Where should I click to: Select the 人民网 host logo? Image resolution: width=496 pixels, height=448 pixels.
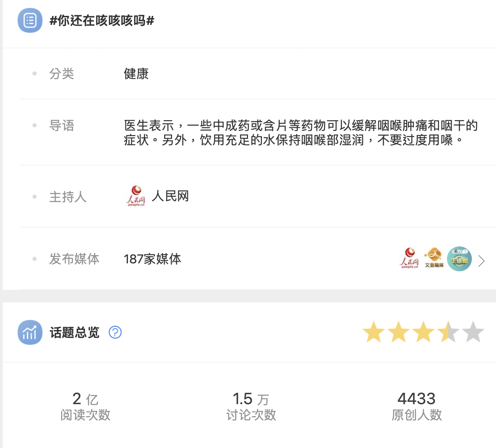(136, 196)
